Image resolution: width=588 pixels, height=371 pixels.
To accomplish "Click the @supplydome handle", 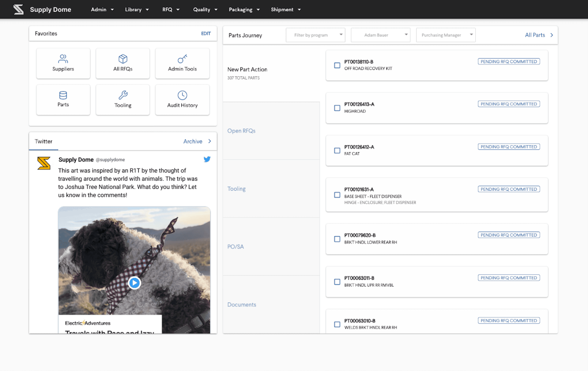I will [110, 160].
